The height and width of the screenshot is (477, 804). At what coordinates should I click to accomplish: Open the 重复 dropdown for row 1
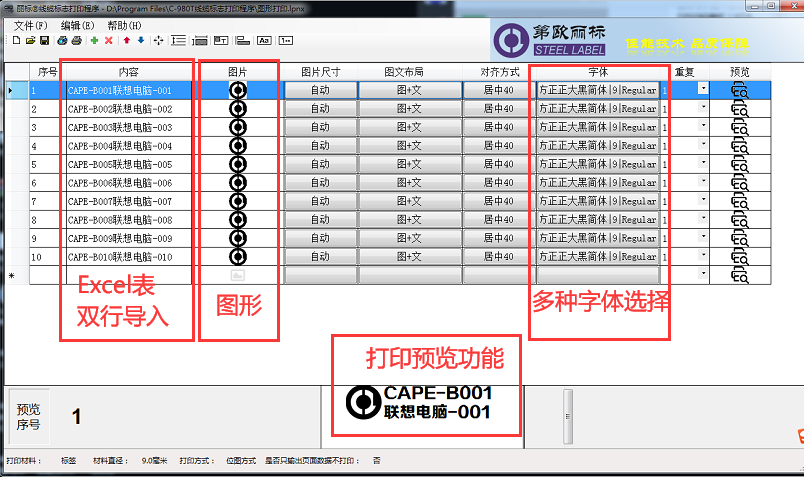coord(703,89)
